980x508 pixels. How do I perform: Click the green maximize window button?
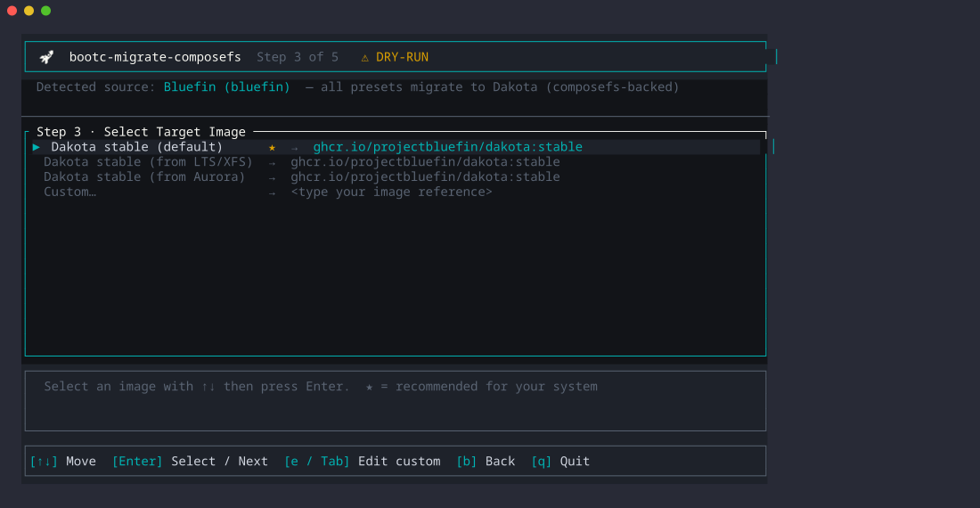pyautogui.click(x=45, y=11)
